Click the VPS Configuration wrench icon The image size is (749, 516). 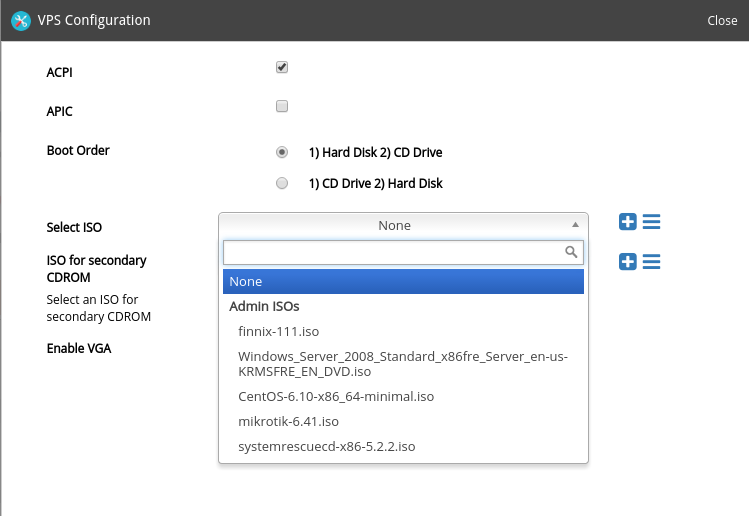[x=21, y=21]
